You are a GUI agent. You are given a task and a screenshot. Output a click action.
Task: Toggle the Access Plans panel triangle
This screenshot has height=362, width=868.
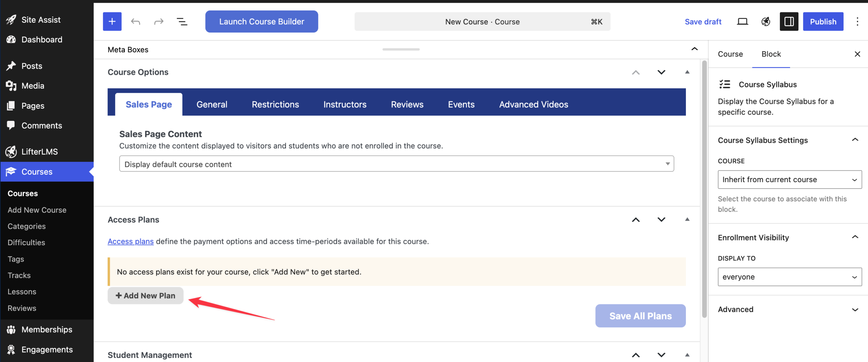(x=687, y=220)
